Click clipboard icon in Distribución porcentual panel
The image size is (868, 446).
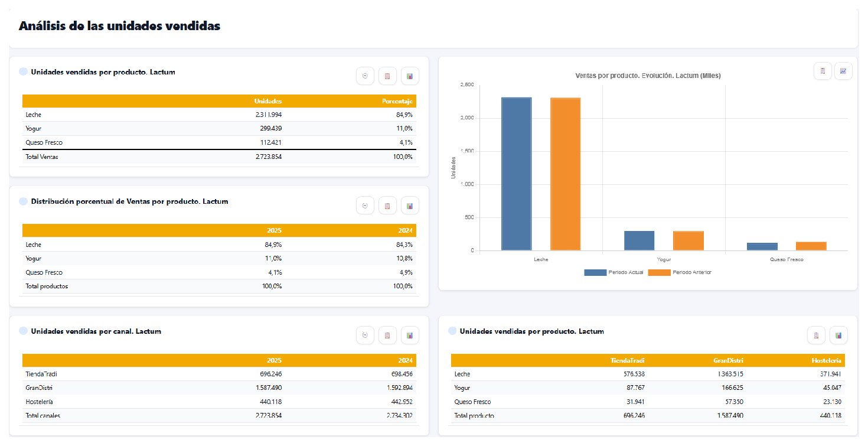(x=387, y=206)
